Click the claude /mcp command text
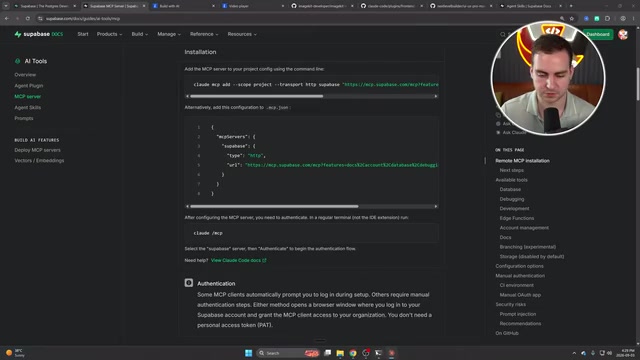Screen dimensions: 640x360 (x=208, y=233)
